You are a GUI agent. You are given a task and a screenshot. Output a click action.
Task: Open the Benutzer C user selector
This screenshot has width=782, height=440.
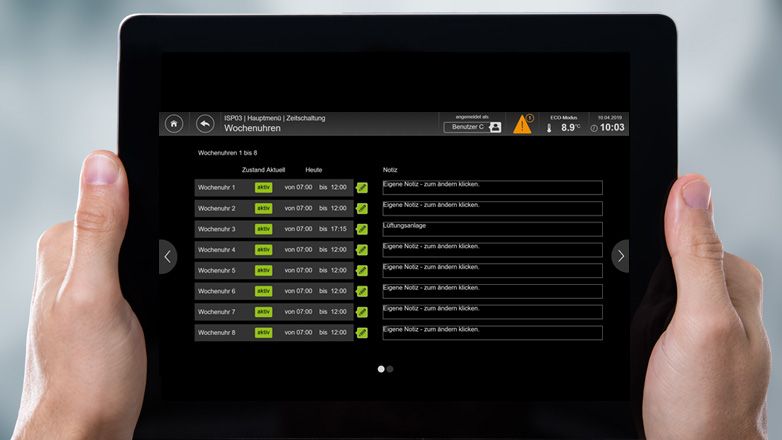(x=473, y=127)
